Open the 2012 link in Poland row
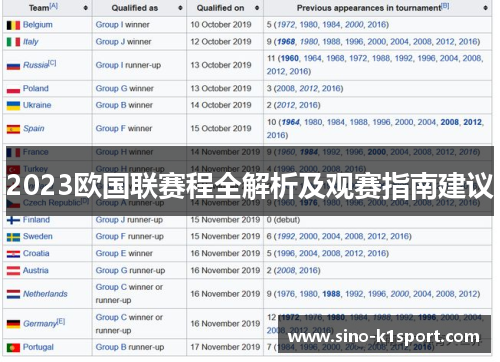Screen dimensions: 500x362 click(x=309, y=88)
